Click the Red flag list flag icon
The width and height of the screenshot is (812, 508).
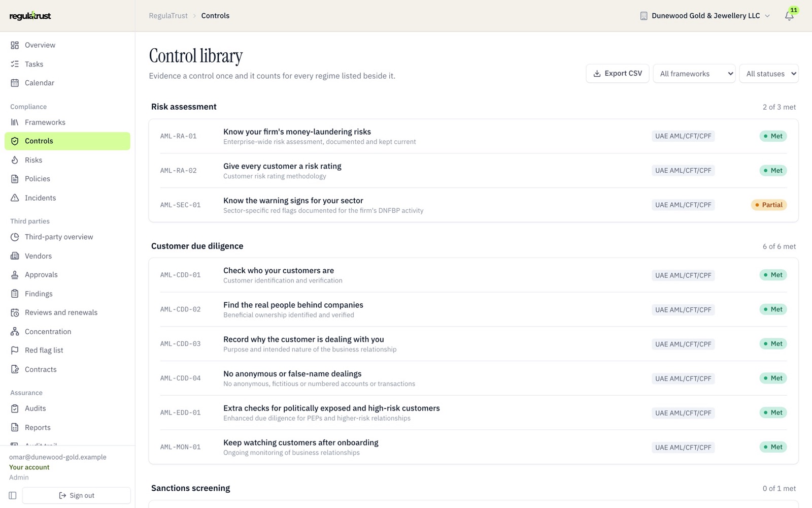[x=15, y=351]
